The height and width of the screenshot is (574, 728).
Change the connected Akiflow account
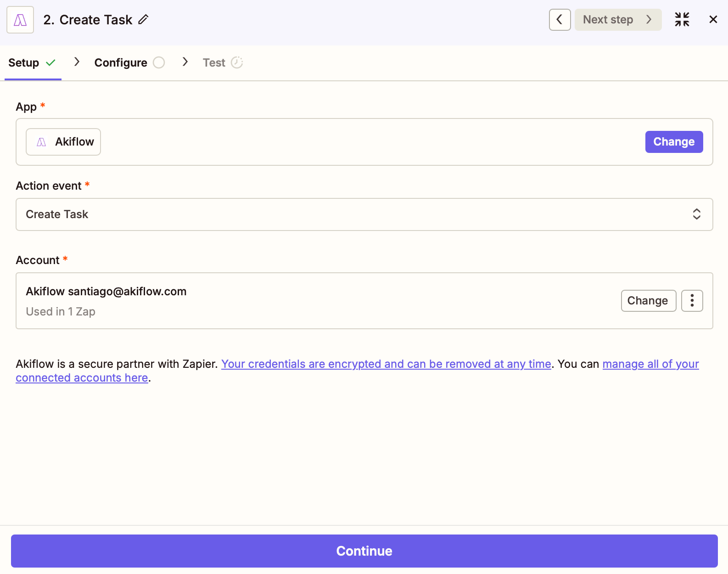click(x=648, y=301)
